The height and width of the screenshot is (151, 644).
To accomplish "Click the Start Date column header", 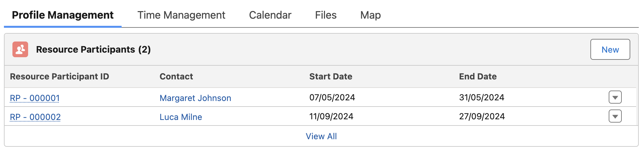I will tap(330, 76).
